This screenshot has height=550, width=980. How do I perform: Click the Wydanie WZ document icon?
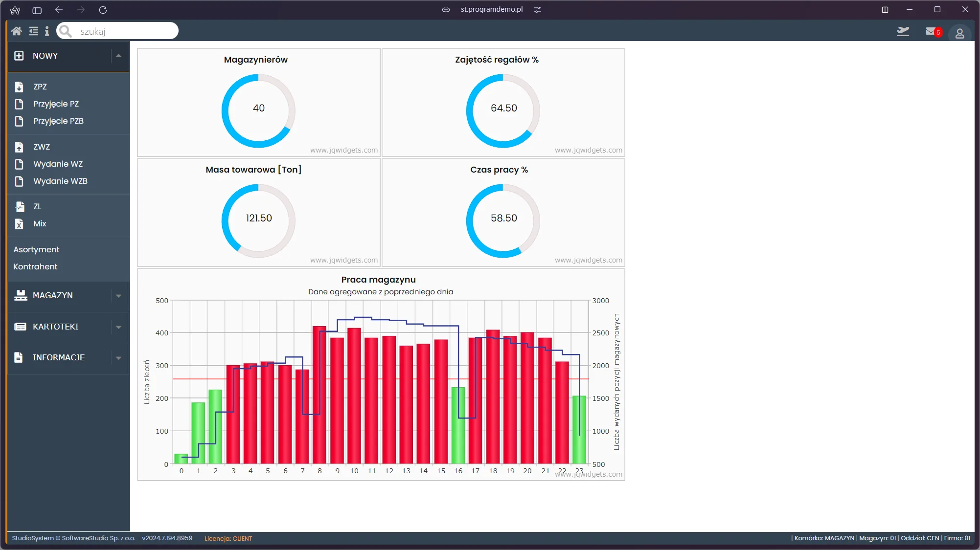pos(19,164)
